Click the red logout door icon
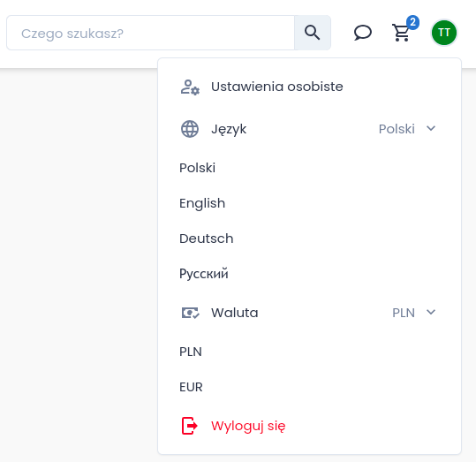Viewport: 476px width, 462px height. tap(190, 426)
